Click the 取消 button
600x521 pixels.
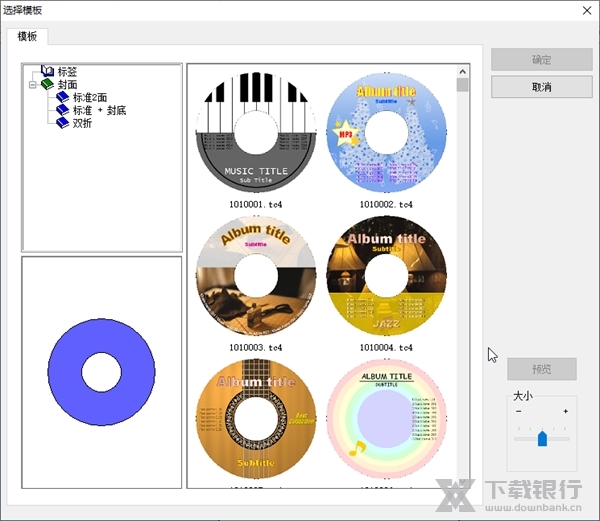[x=541, y=87]
